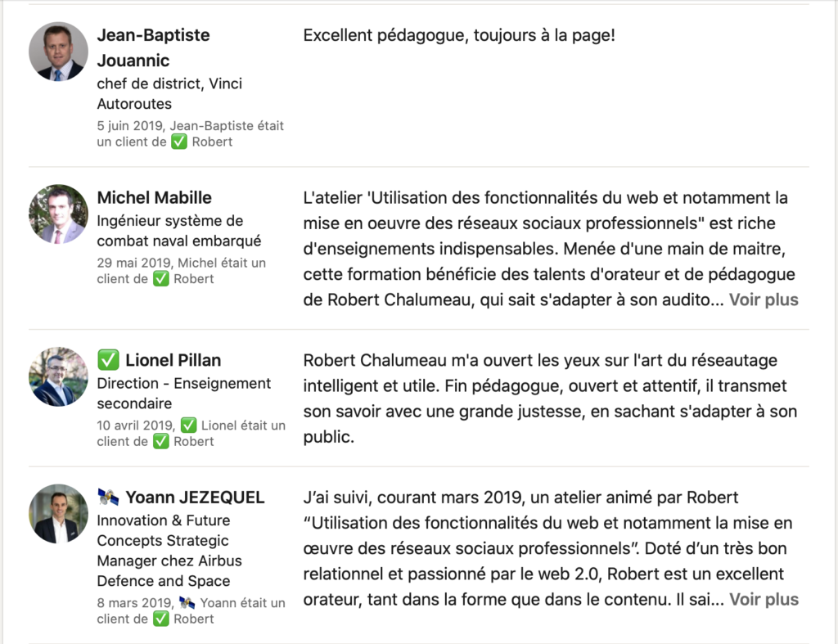Expand Michel Mabille's recommendation with Voir plus
The width and height of the screenshot is (838, 644).
(x=763, y=299)
